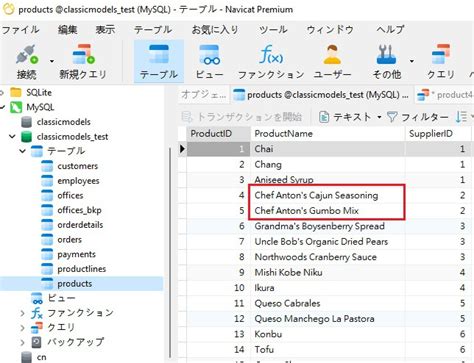Click the Queso Cabrales cell
Image resolution: width=474 pixels, height=363 pixels.
coord(328,303)
